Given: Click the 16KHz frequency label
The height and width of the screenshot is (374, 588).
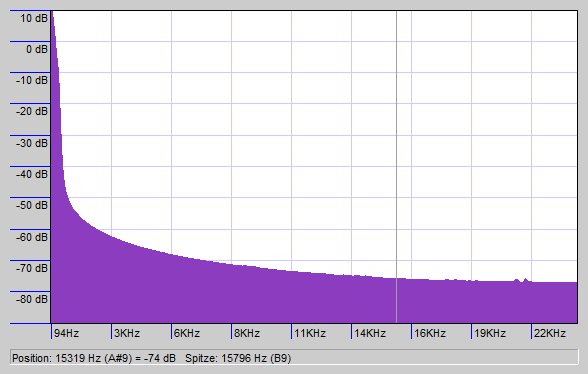Looking at the screenshot, I should [x=430, y=333].
